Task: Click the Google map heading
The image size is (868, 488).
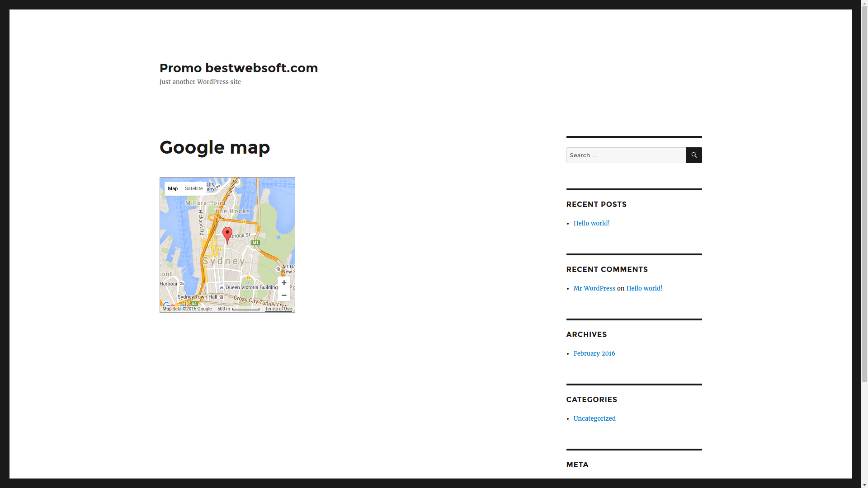Action: coord(215,147)
